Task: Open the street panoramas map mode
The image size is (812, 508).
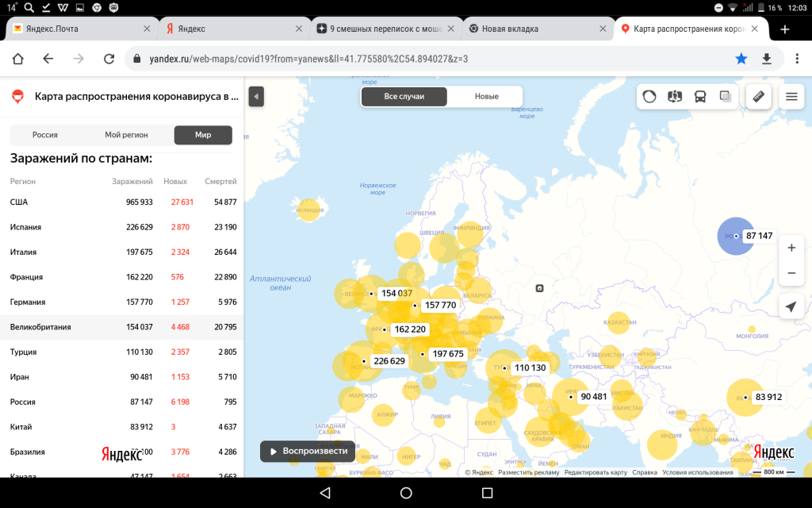Action: [x=675, y=97]
